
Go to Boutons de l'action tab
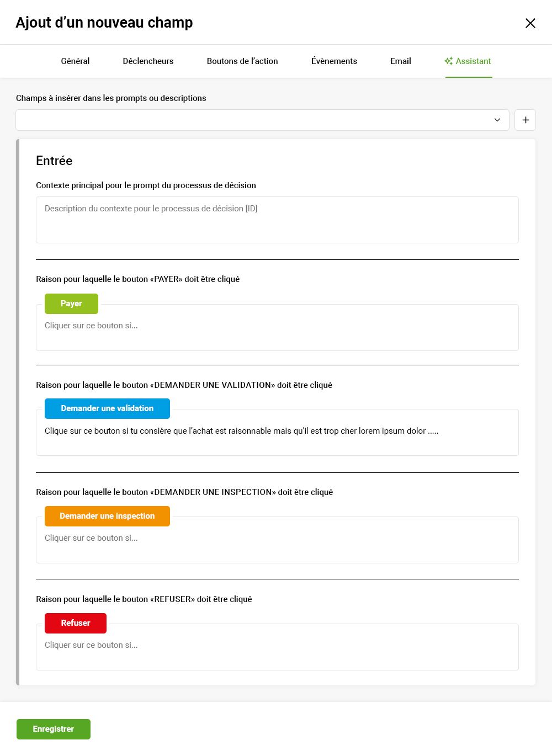(242, 61)
